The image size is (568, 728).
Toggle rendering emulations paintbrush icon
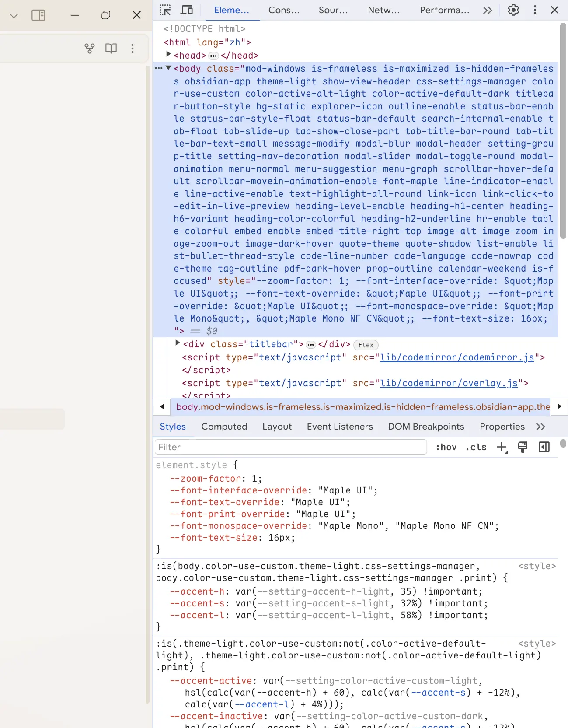click(523, 447)
